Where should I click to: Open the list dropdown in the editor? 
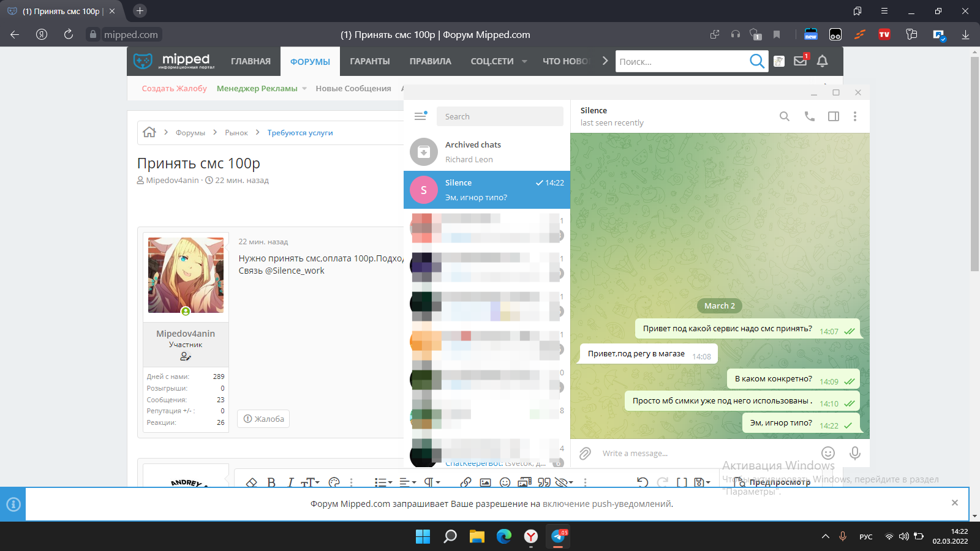tap(383, 482)
